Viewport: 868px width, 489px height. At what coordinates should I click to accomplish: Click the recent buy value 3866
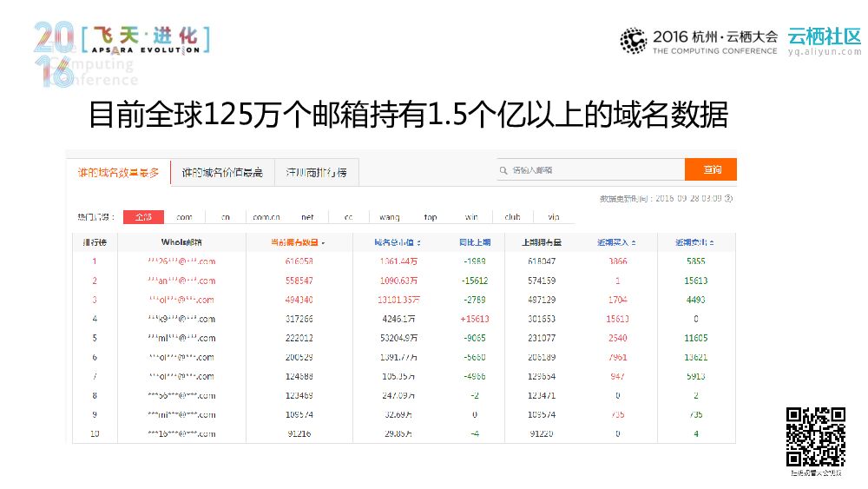coord(618,261)
